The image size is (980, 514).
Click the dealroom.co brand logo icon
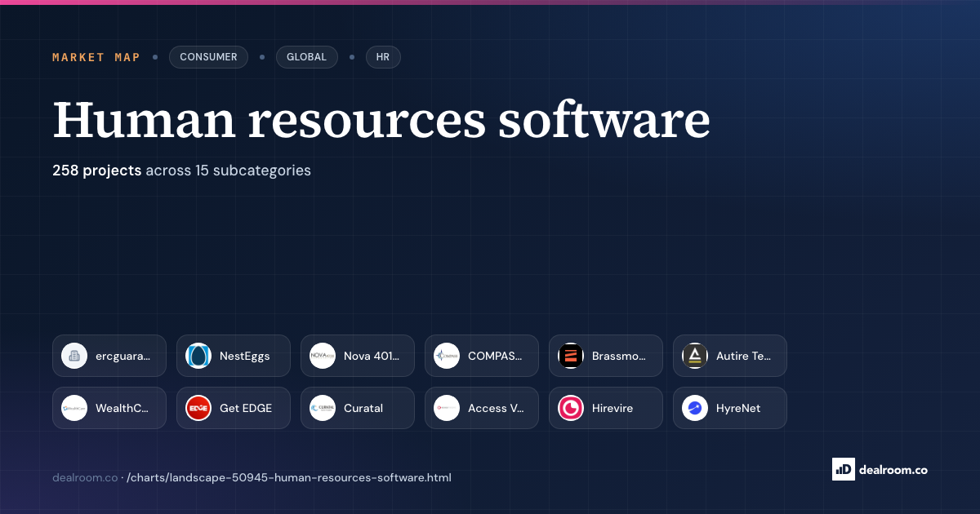coord(843,469)
